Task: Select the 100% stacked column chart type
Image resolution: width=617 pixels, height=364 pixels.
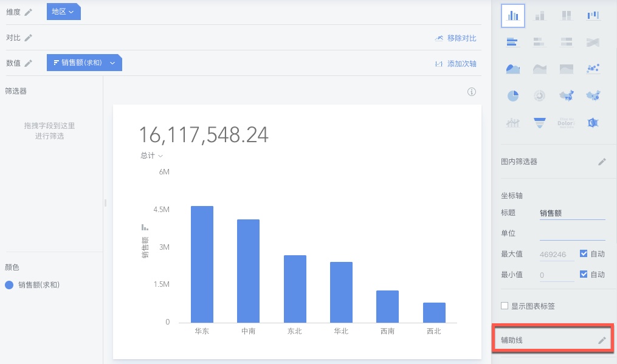Action: (x=566, y=16)
